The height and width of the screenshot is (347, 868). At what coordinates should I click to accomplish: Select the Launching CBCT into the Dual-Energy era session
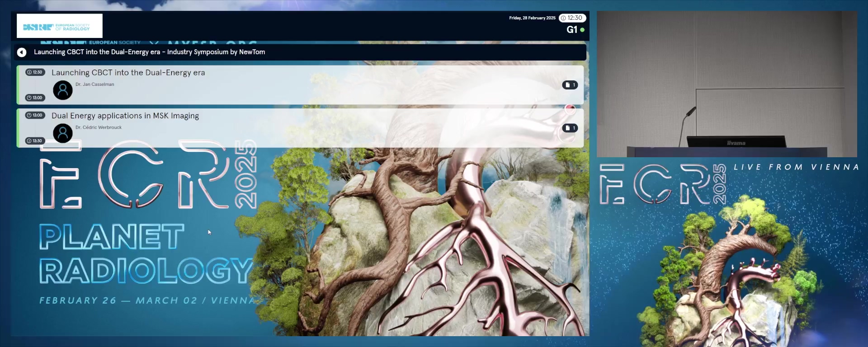tap(300, 85)
